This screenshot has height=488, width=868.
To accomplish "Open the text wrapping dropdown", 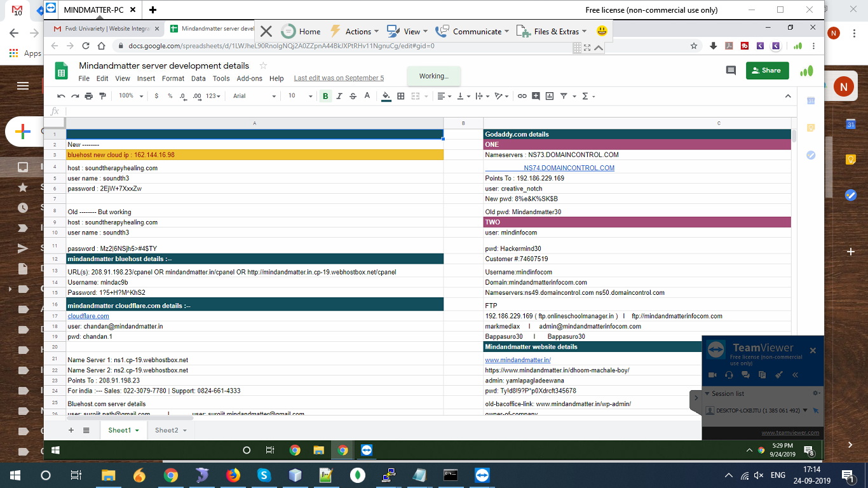I will [x=482, y=96].
